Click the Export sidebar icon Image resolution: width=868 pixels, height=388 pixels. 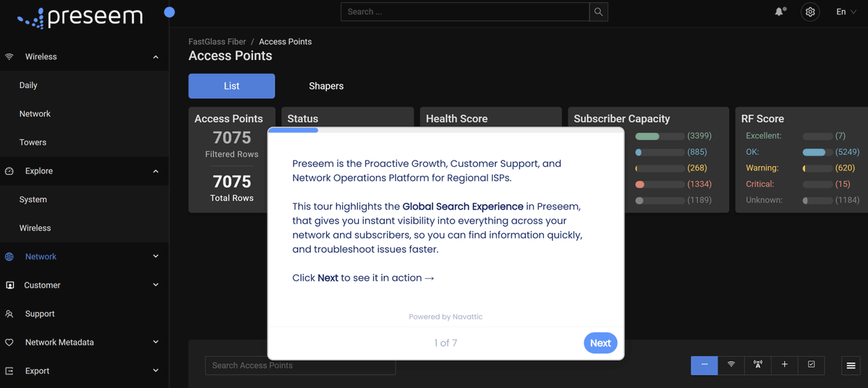9,371
